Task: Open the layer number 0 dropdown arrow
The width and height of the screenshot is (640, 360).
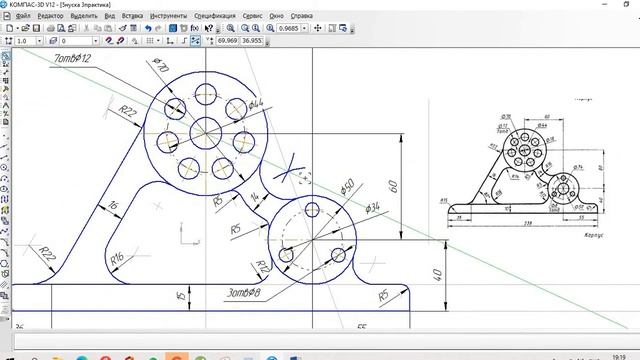Action: (96, 41)
